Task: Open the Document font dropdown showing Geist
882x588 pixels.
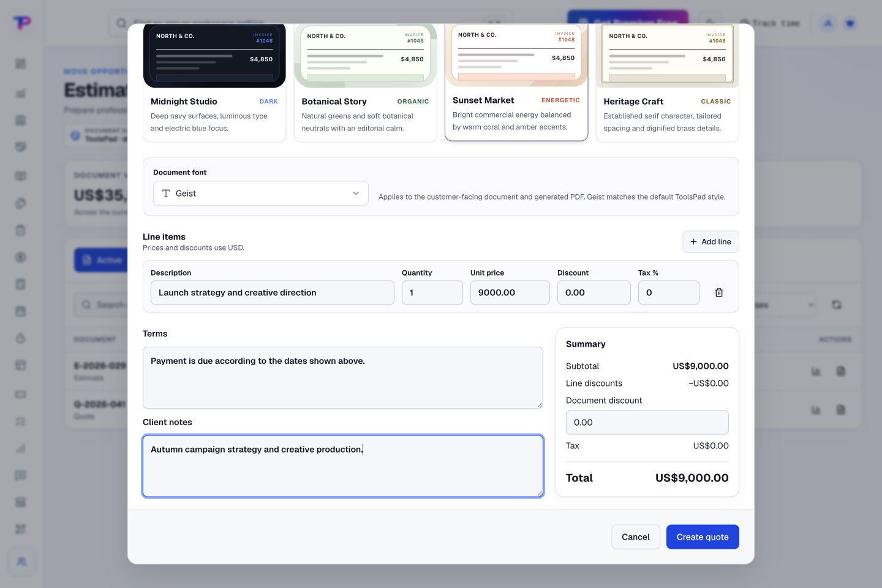Action: click(261, 194)
